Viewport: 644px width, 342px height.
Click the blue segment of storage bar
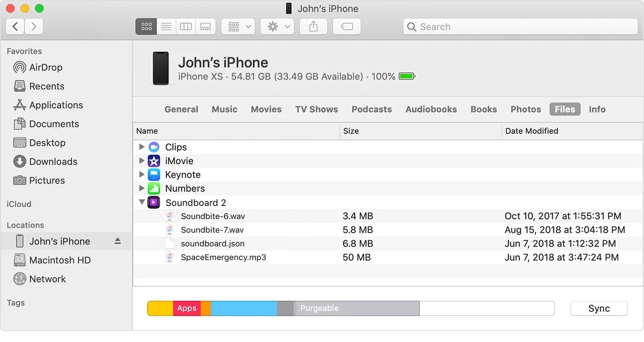coord(244,308)
